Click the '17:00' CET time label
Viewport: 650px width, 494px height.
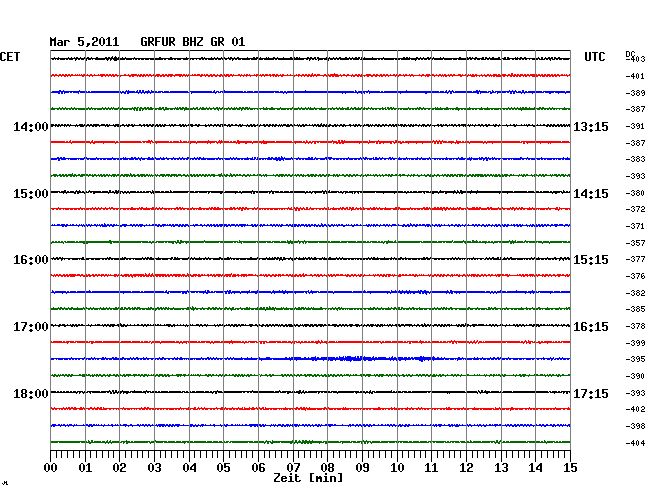click(x=31, y=327)
